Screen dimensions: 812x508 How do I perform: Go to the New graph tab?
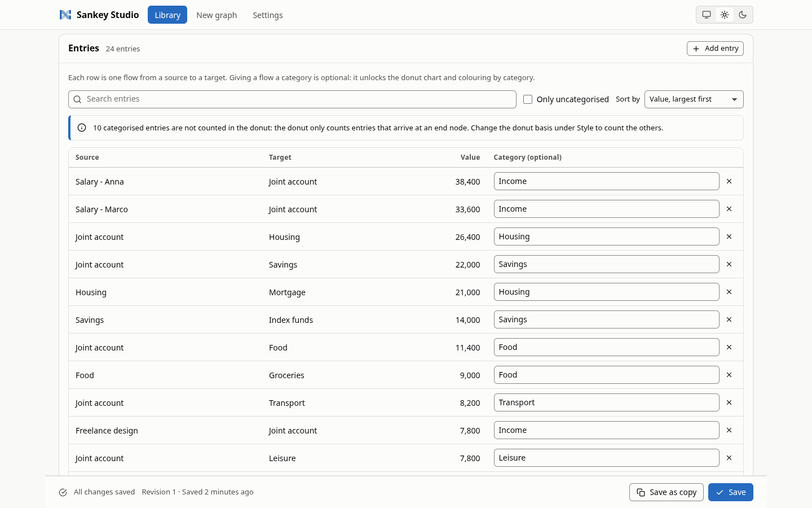[x=217, y=15]
